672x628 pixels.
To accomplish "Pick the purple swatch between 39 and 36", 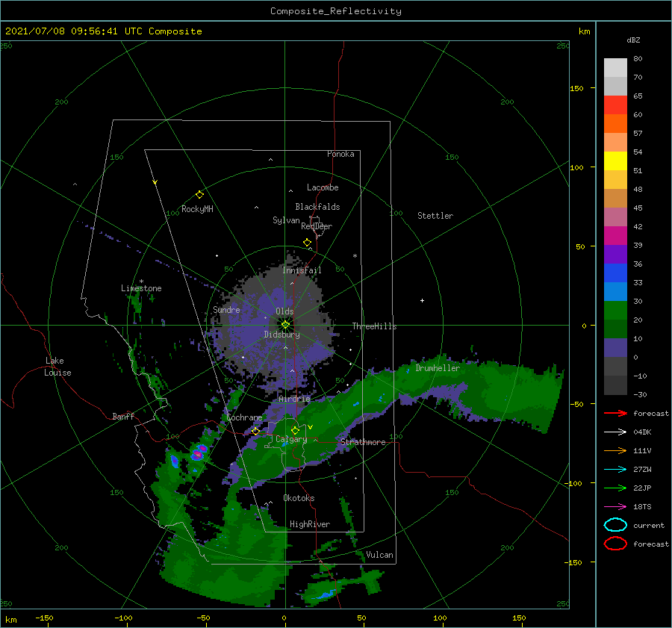I will click(615, 254).
